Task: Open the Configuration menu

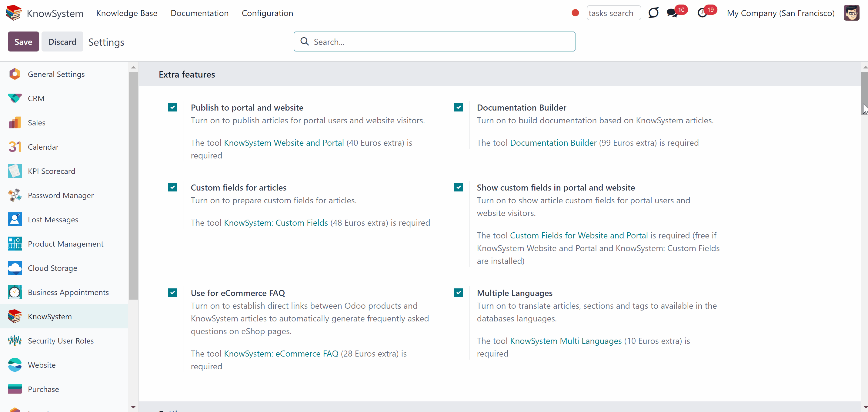Action: (x=267, y=13)
